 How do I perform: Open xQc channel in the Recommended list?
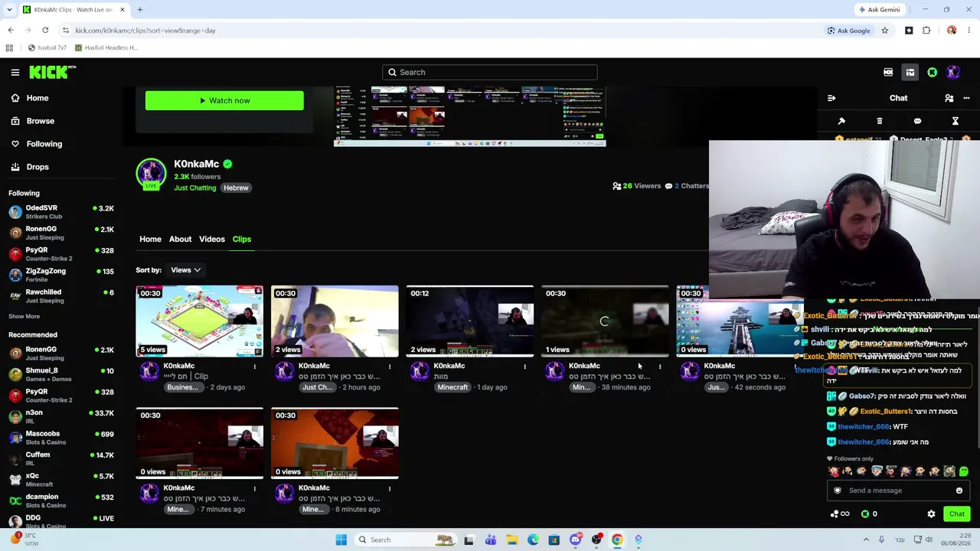point(61,480)
